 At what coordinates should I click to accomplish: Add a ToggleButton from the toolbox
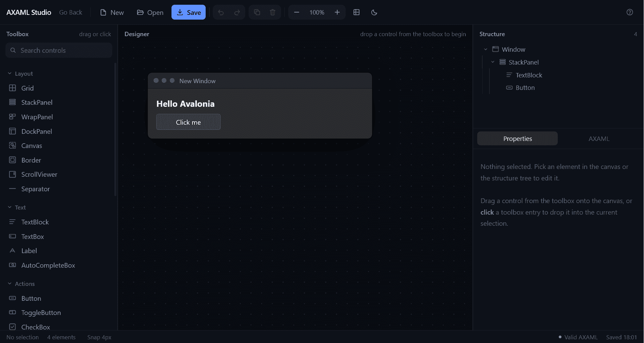pos(59,313)
